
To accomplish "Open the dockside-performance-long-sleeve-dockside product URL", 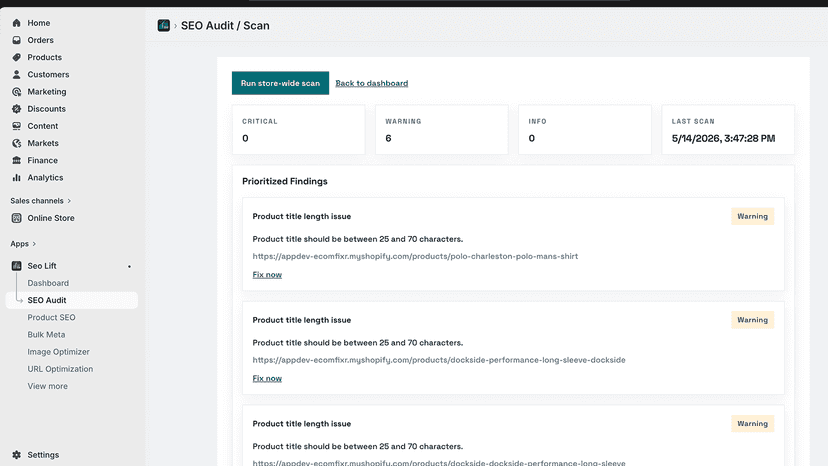I will 439,360.
